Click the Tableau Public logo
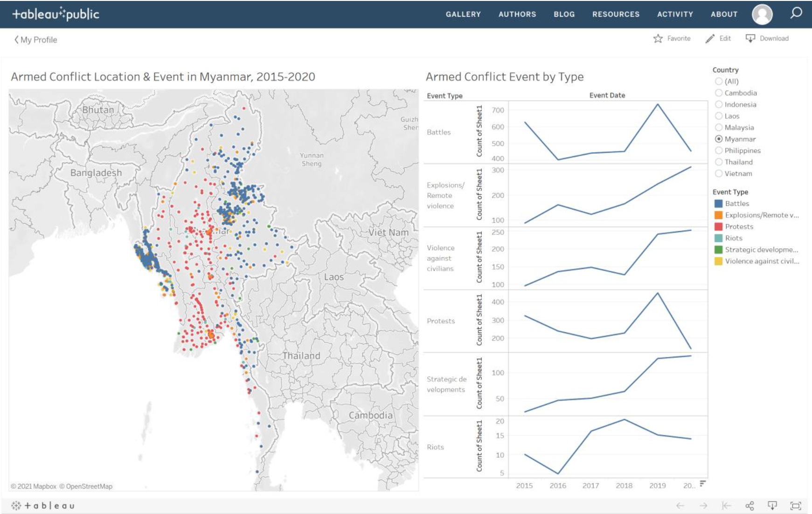Screen dimensions: 812x514 [x=56, y=14]
